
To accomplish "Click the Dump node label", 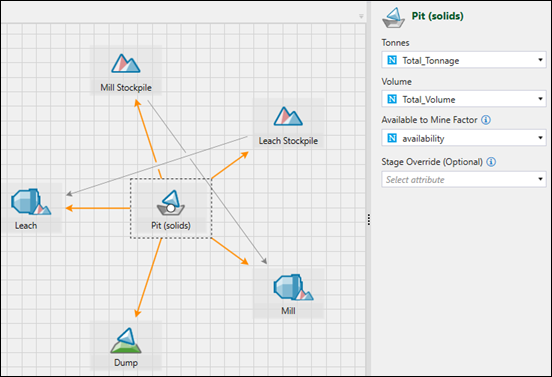I will coord(126,363).
